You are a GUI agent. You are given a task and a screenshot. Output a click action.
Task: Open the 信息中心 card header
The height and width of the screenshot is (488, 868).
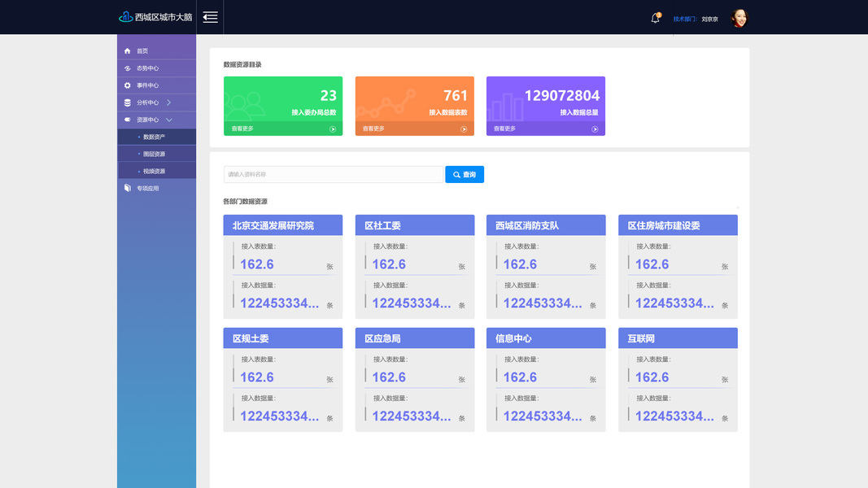pyautogui.click(x=546, y=338)
